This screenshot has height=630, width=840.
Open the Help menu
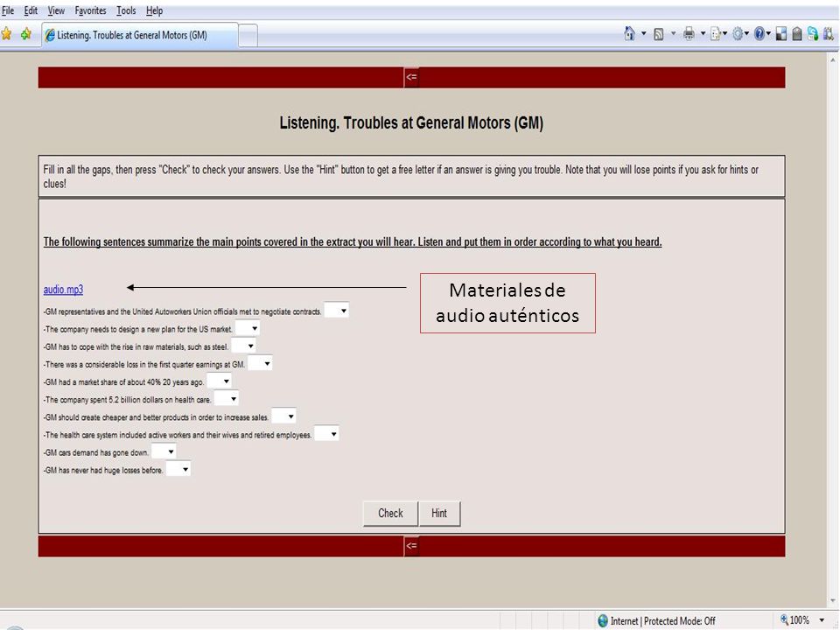[154, 10]
